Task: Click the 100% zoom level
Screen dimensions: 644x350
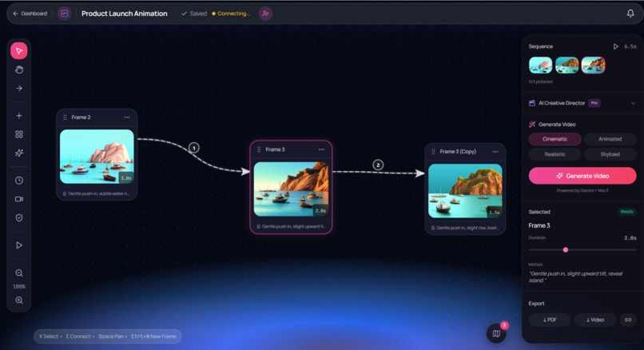Action: click(x=19, y=287)
